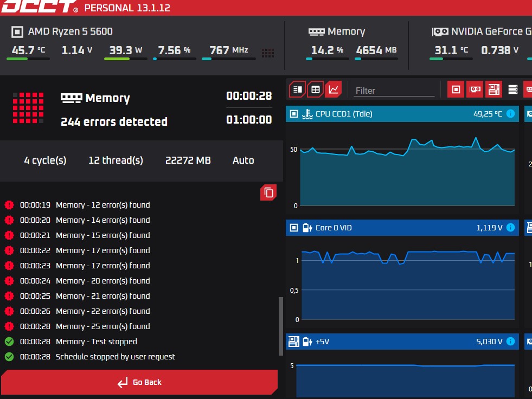Click the CPU clock value 767 MHz
This screenshot has height=399, width=532.
pyautogui.click(x=229, y=50)
